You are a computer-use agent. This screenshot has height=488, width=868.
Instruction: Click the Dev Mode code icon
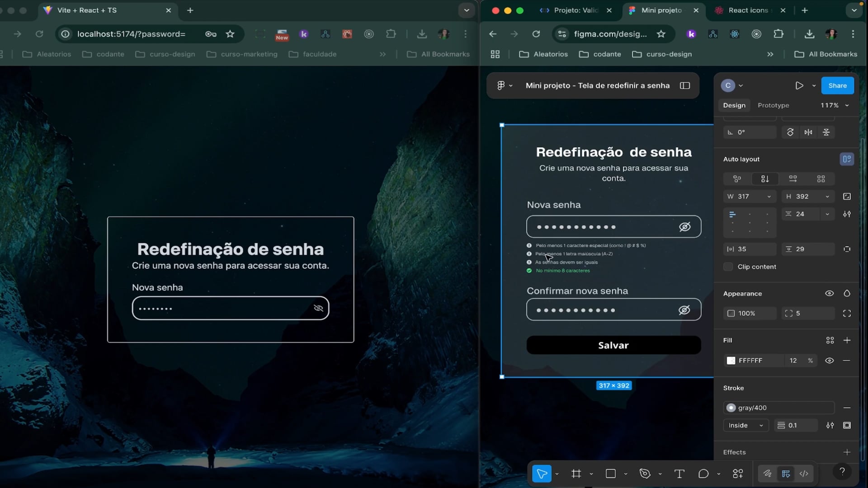click(x=804, y=474)
